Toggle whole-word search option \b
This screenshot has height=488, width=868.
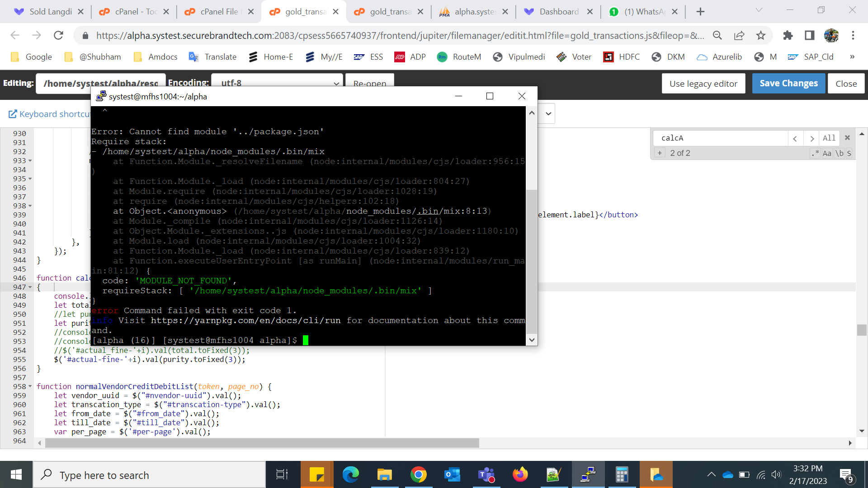tap(839, 153)
